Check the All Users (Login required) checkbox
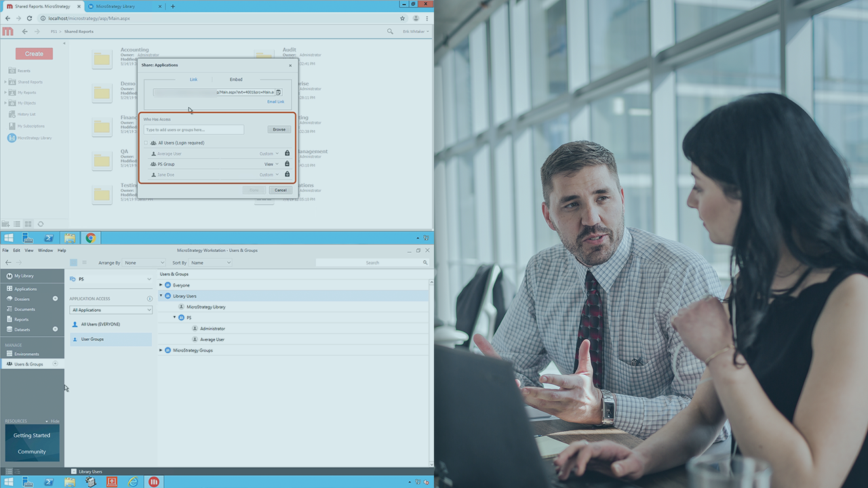The height and width of the screenshot is (488, 868). [x=146, y=143]
